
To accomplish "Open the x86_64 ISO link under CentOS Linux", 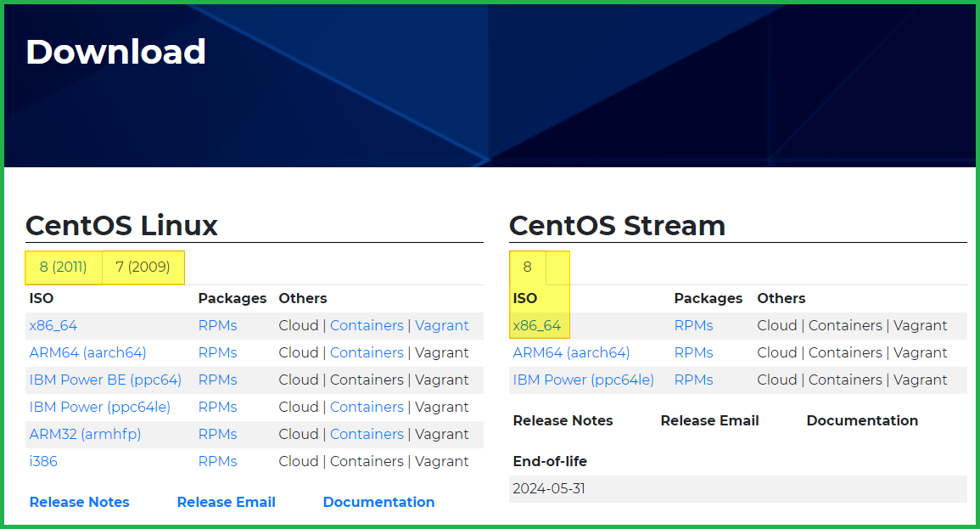I will point(53,326).
